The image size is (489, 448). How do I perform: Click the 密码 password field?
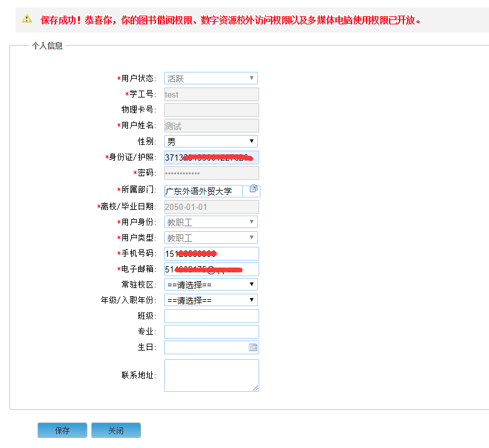click(x=212, y=173)
